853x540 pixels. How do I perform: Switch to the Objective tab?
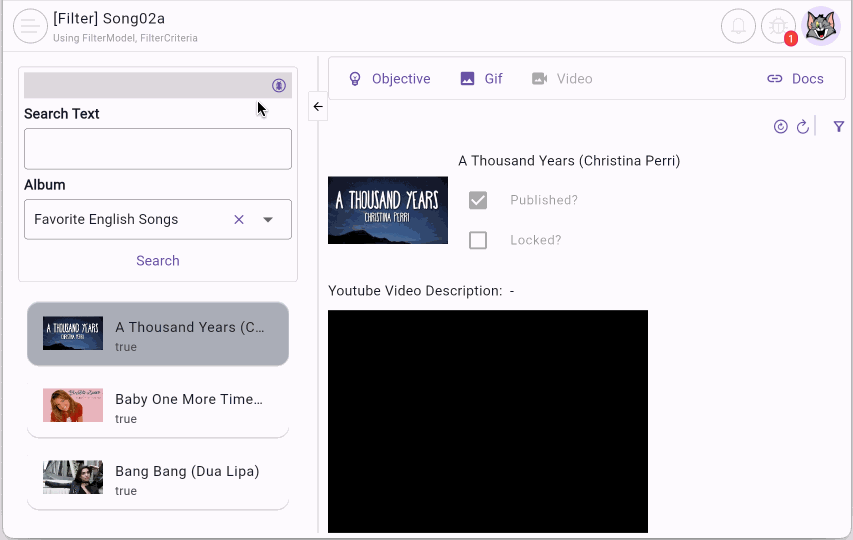[x=389, y=79]
